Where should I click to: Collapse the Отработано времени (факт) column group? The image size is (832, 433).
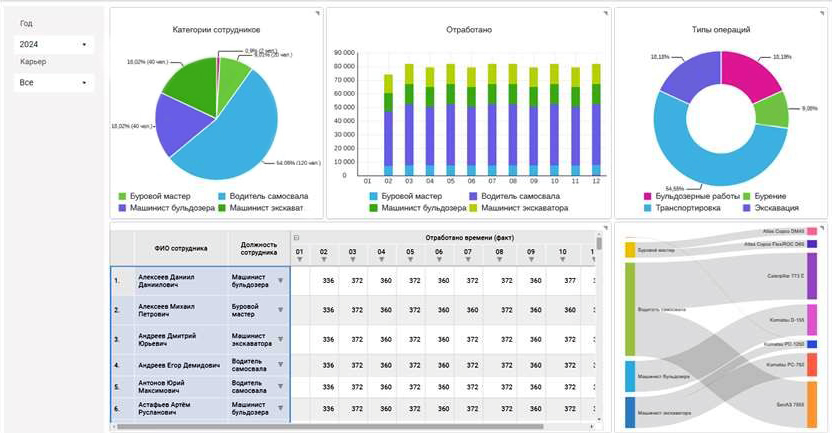[x=296, y=238]
